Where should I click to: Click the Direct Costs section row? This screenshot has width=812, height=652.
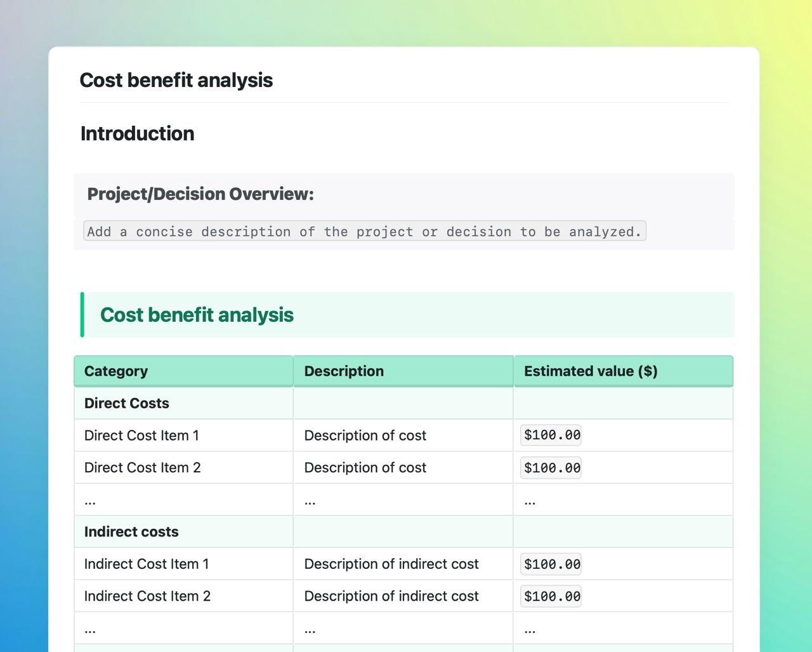click(126, 403)
